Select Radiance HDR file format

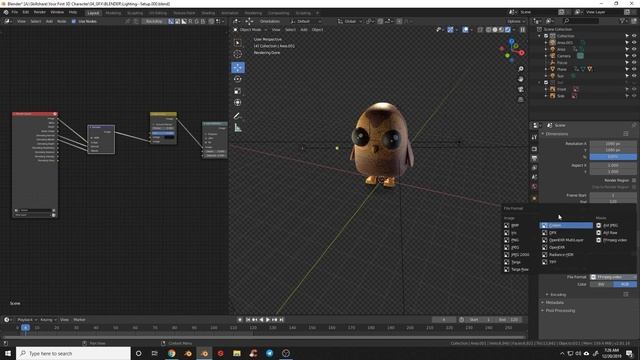pyautogui.click(x=560, y=255)
